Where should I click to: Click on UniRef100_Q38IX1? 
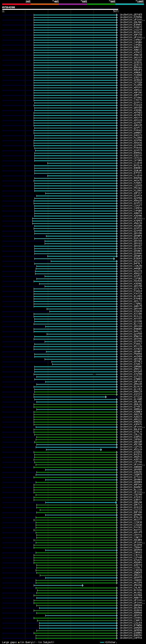pyautogui.click(x=131, y=77)
